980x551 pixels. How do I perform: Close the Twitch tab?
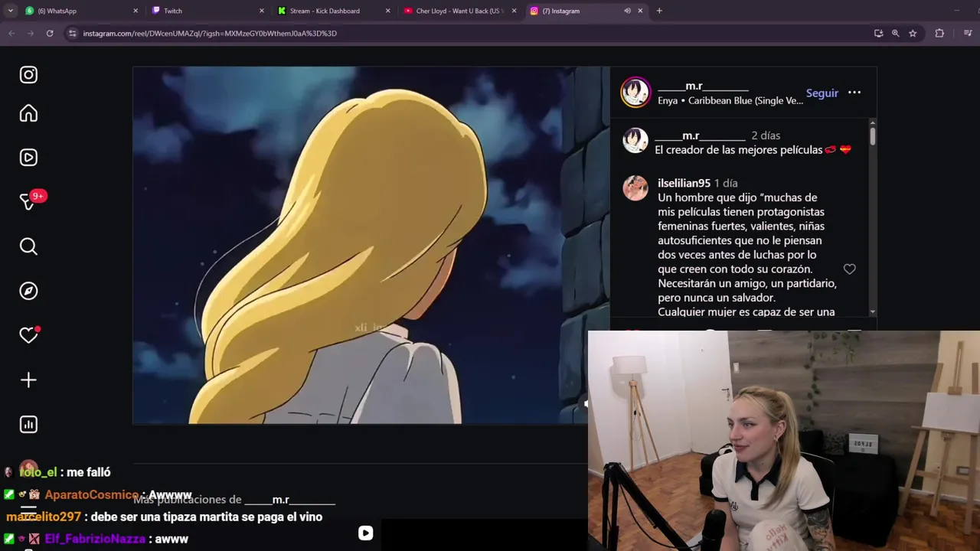tap(262, 11)
